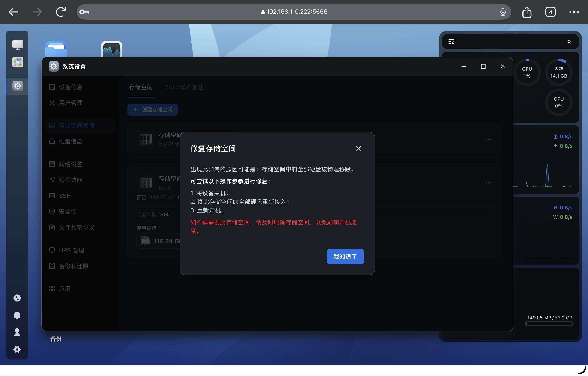The height and width of the screenshot is (376, 588).
Task: Open the notification bell in dock
Action: (17, 315)
